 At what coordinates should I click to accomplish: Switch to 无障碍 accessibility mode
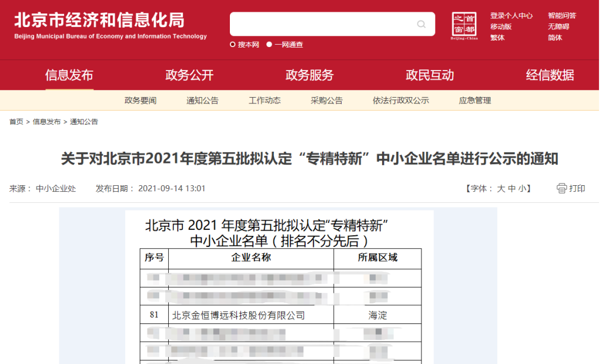click(x=558, y=26)
